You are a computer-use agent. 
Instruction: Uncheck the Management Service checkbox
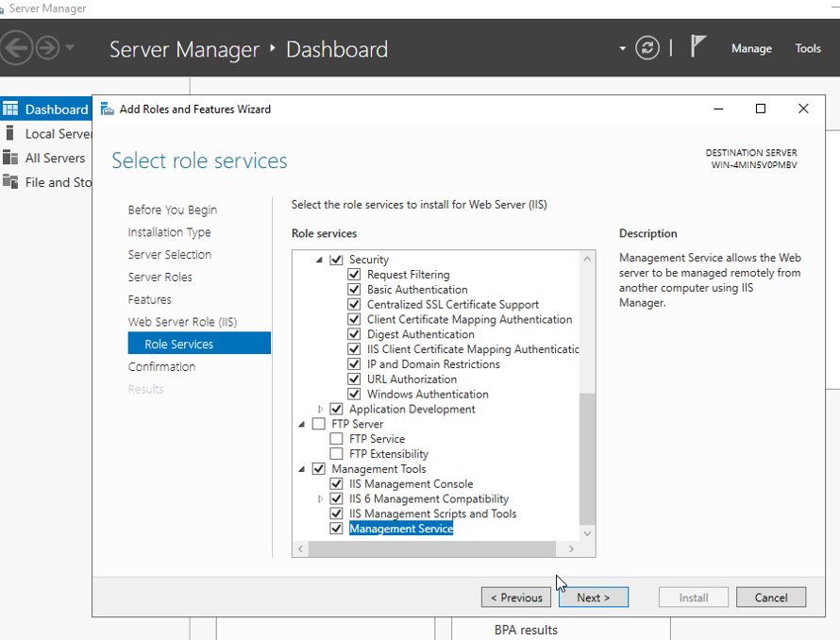tap(336, 529)
